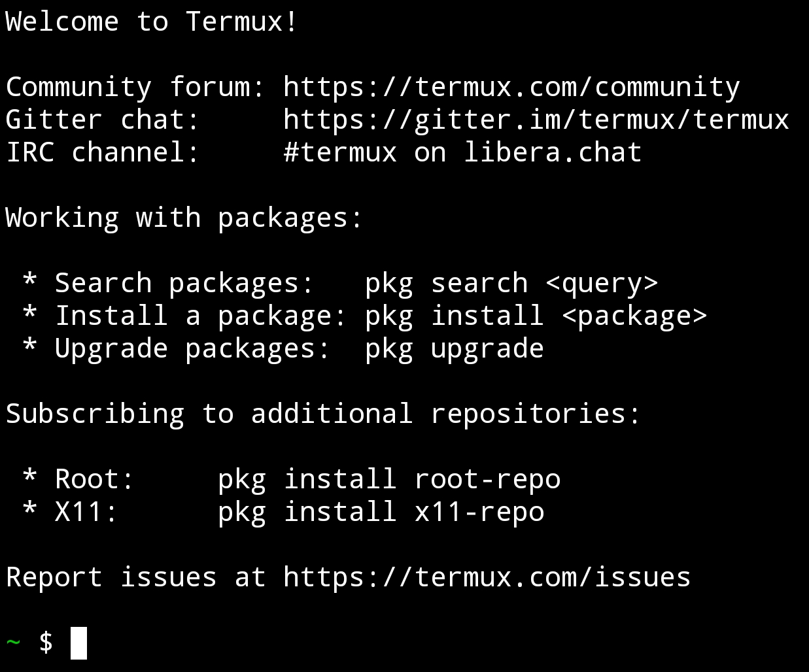Click the 'pkg upgrade' command text
Viewport: 809px width, 672px height.
point(455,349)
